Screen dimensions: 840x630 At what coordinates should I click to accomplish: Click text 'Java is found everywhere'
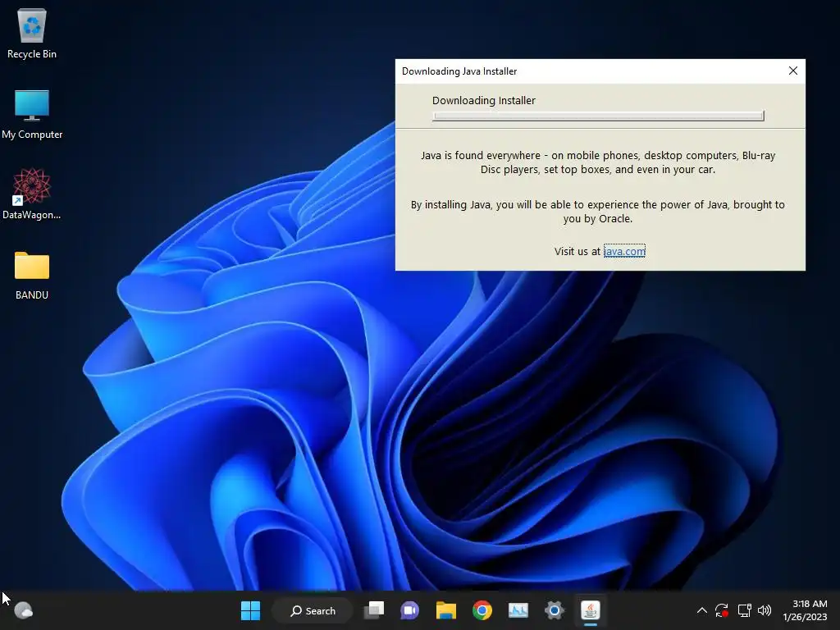(x=481, y=155)
